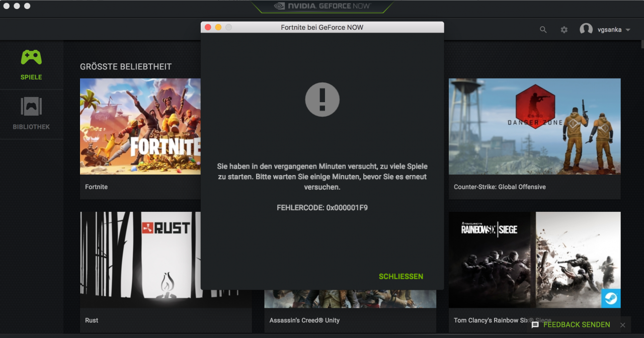Viewport: 644px width, 338px height.
Task: Minimize the dialog with yellow button
Action: [x=218, y=27]
